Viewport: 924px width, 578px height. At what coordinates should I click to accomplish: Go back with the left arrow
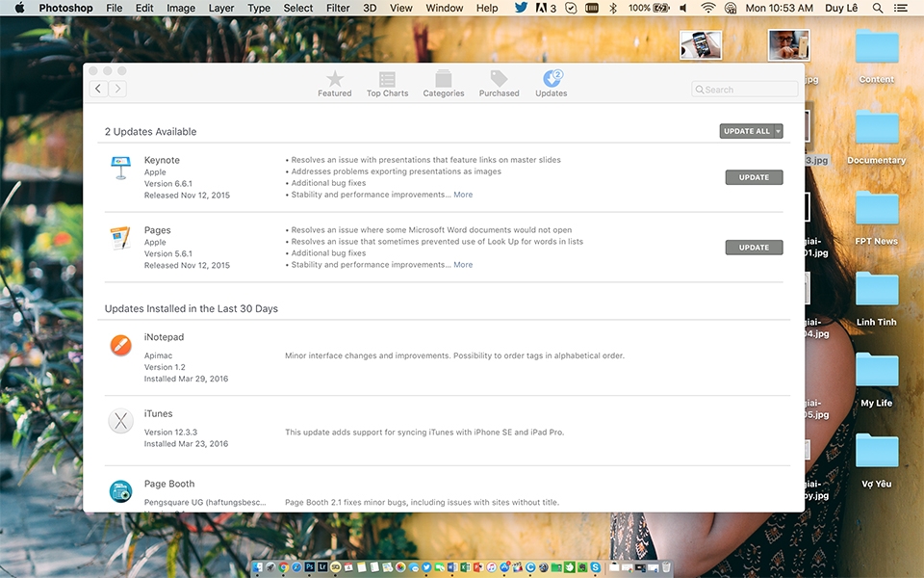pos(98,89)
